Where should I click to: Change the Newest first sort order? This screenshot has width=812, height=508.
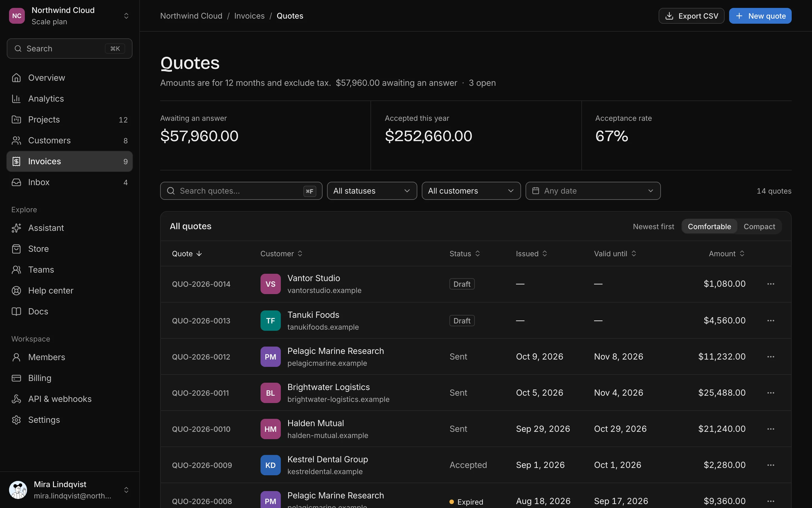[x=653, y=226]
